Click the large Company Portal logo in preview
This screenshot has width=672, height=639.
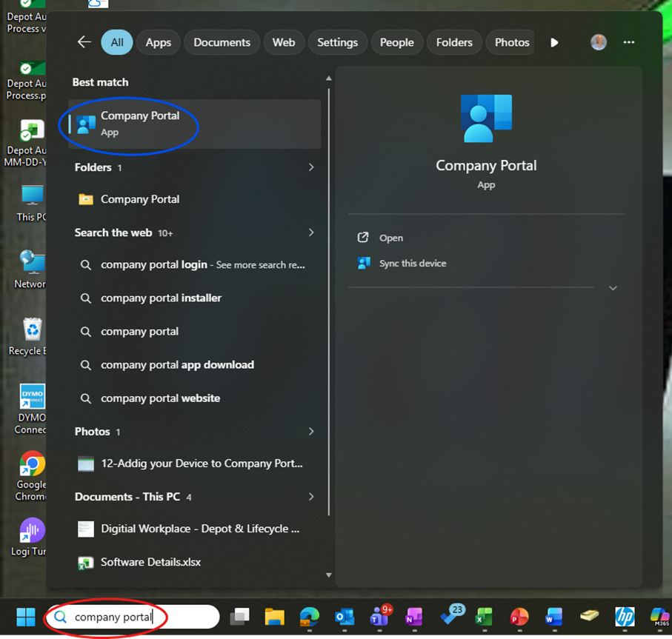click(x=486, y=118)
